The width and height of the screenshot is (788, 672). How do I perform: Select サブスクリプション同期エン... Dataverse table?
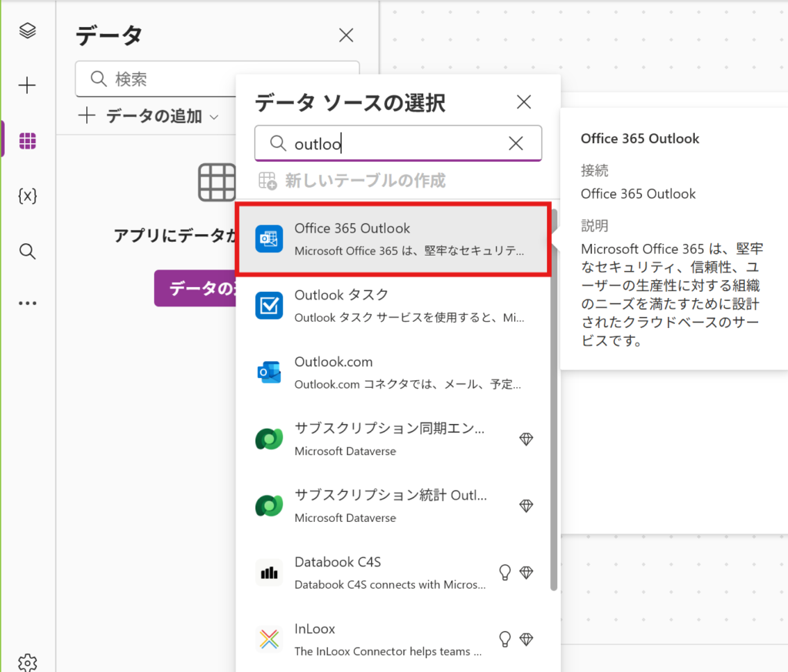click(x=394, y=440)
